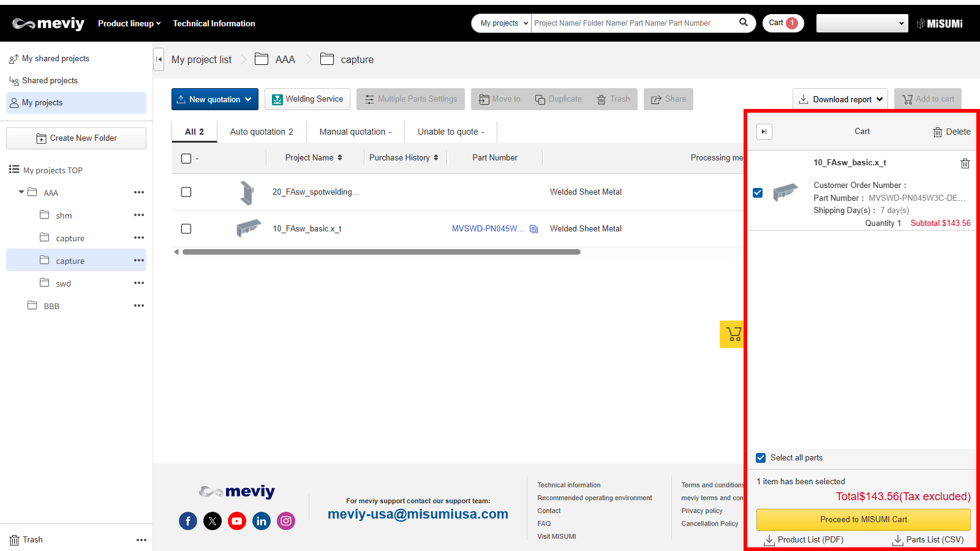Open the Product lineup menu
980x551 pixels.
click(x=129, y=23)
